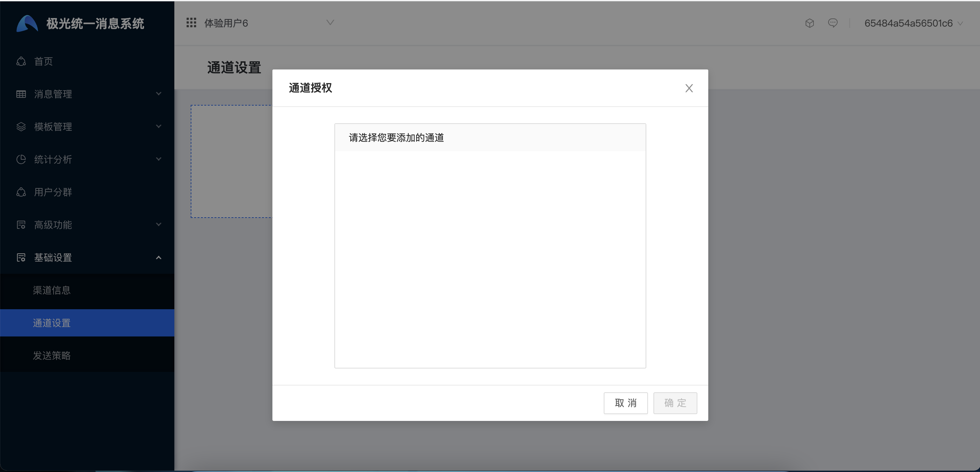
Task: Click the layers icon beside 模板管理
Action: pyautogui.click(x=21, y=127)
